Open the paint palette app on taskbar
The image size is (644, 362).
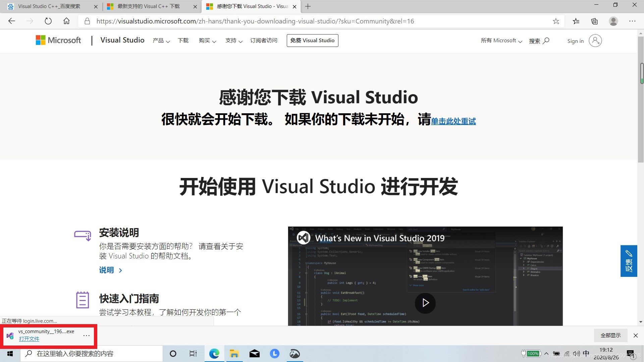point(294,354)
